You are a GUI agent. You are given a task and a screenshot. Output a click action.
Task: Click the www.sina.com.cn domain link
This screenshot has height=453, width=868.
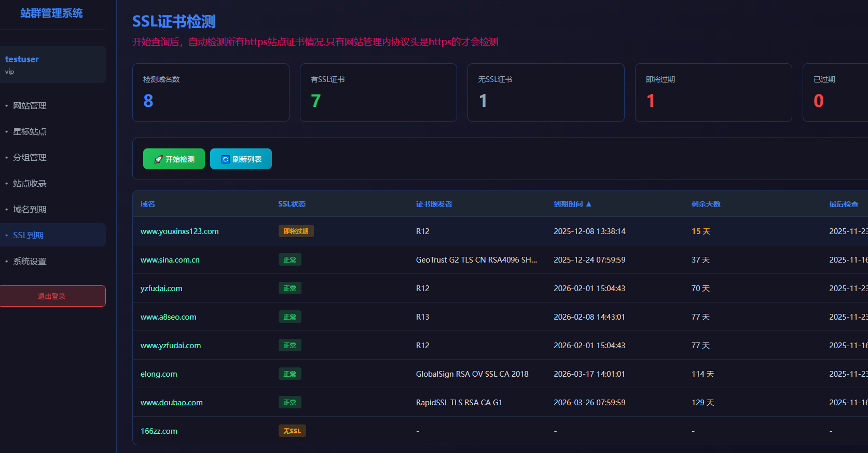(x=170, y=260)
